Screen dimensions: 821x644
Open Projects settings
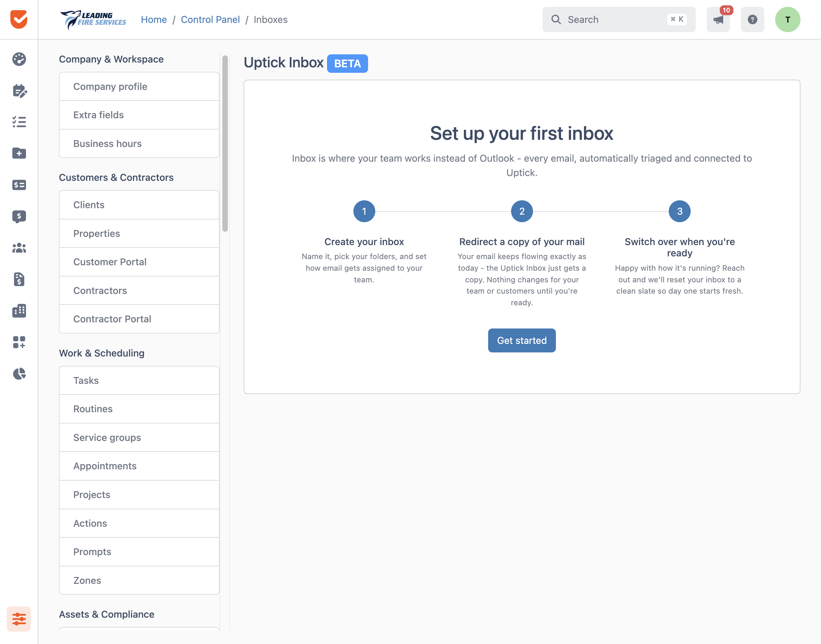click(x=139, y=495)
